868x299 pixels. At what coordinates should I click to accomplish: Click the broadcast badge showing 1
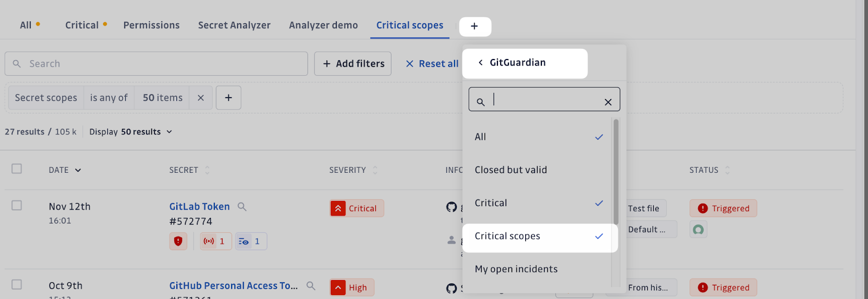pyautogui.click(x=216, y=241)
